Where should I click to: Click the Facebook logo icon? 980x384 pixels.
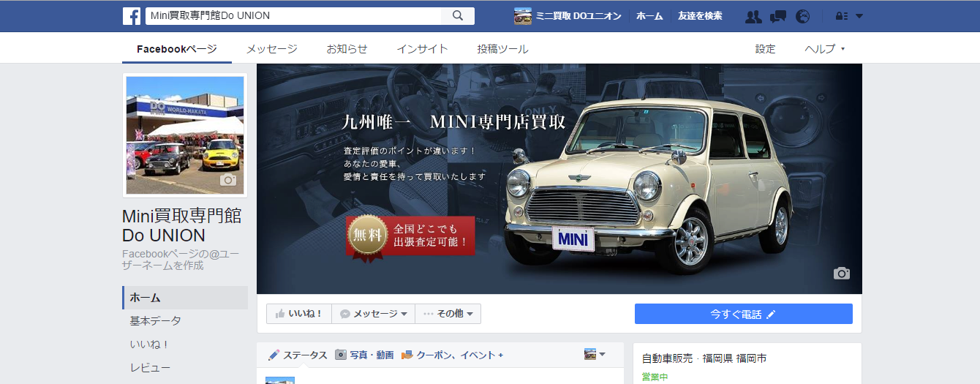coord(132,16)
